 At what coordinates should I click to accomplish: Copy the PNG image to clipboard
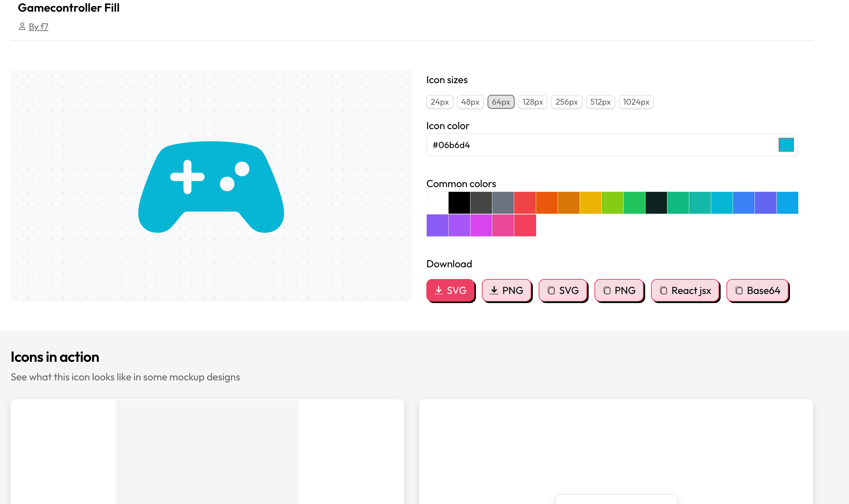coord(619,290)
